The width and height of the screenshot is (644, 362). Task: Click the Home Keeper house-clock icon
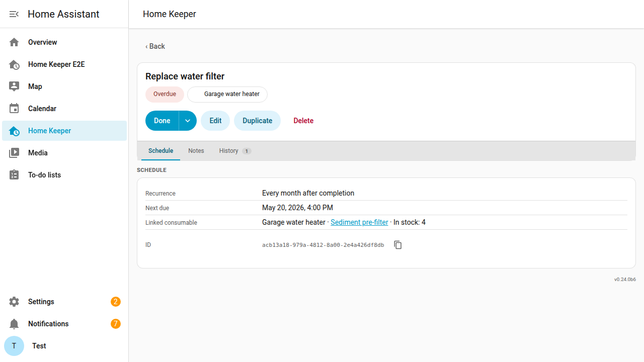pos(14,131)
